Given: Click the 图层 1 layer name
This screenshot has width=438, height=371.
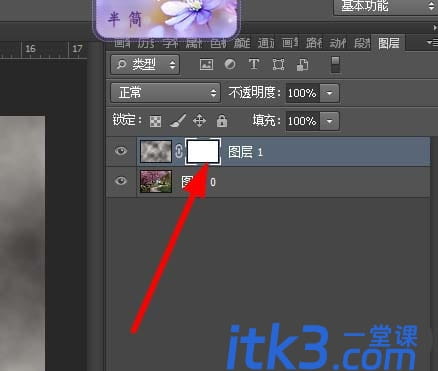Looking at the screenshot, I should pyautogui.click(x=246, y=152).
